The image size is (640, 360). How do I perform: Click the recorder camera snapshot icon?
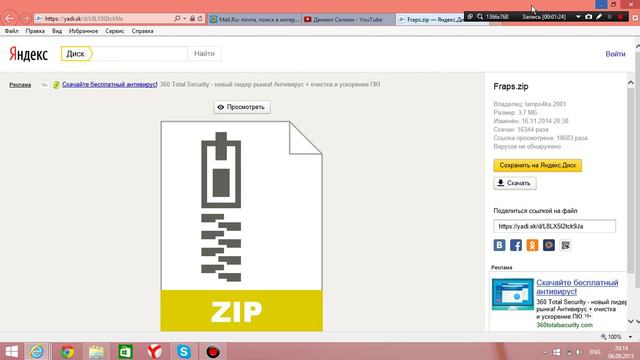coord(588,17)
